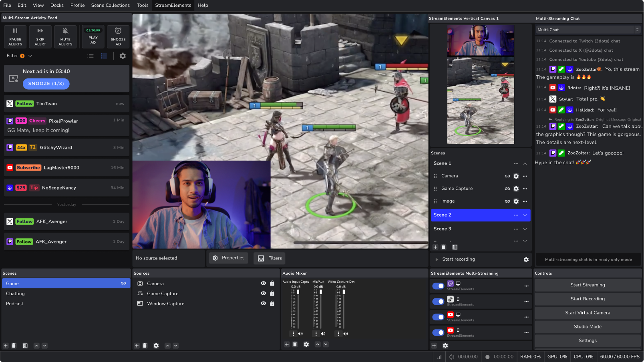This screenshot has width=644, height=362.
Task: Toggle the Twitch multi-streaming switch
Action: (x=438, y=286)
